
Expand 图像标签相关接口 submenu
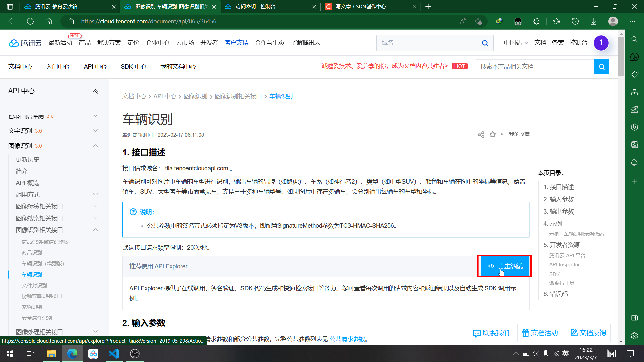tap(95, 206)
